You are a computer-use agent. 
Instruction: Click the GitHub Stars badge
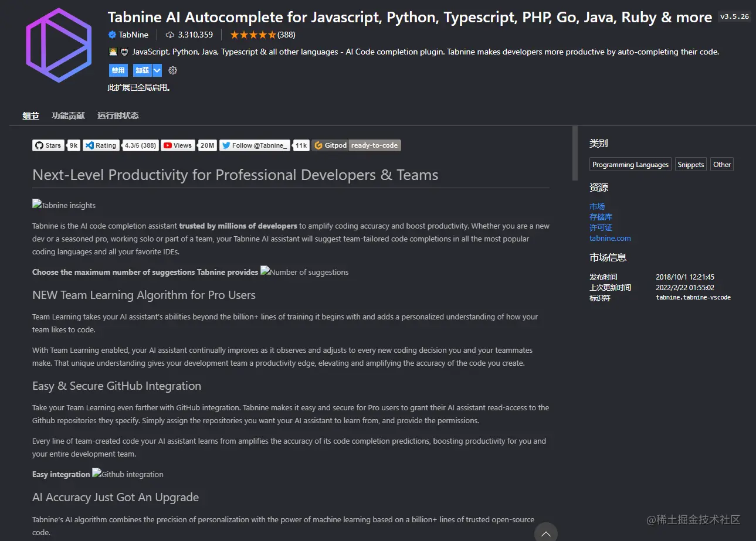pyautogui.click(x=48, y=145)
